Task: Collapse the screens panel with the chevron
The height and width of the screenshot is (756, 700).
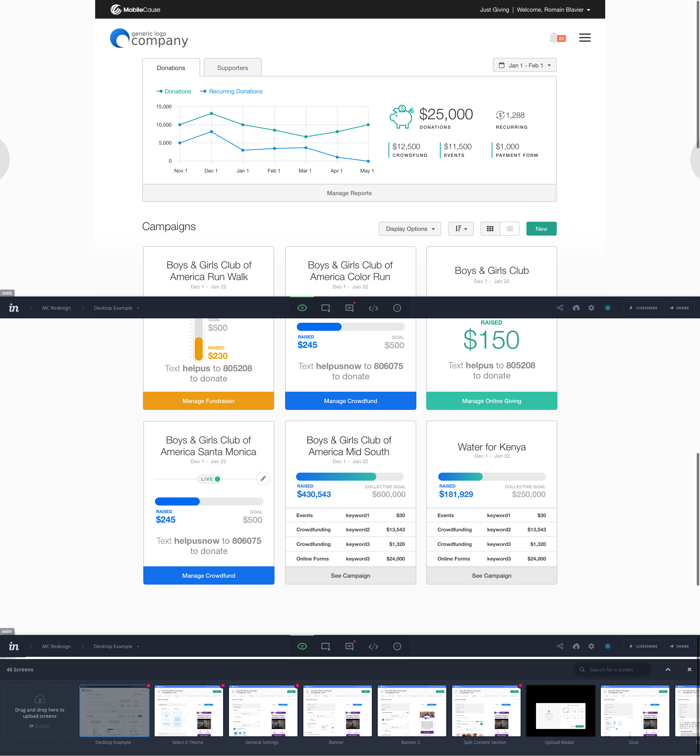Action: pos(668,670)
